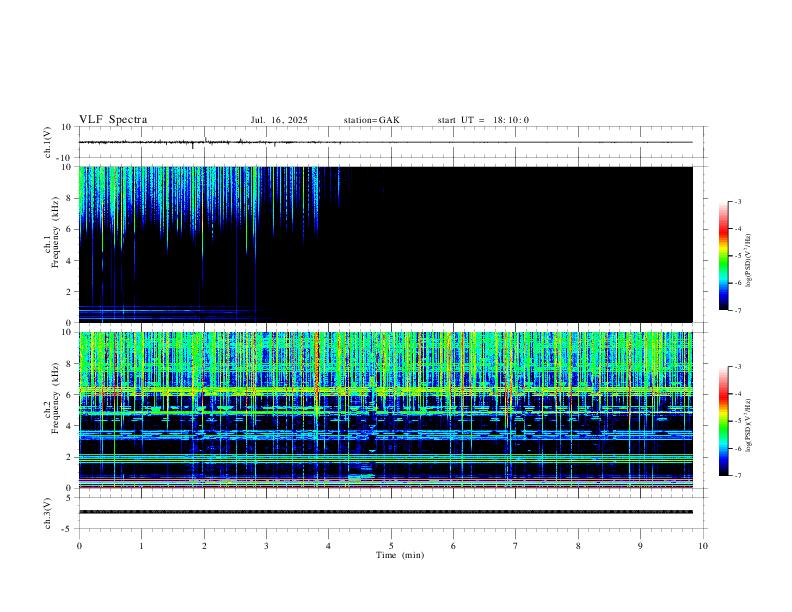Click the "6" kHz tick on ch.2 frequency axis

[69, 395]
